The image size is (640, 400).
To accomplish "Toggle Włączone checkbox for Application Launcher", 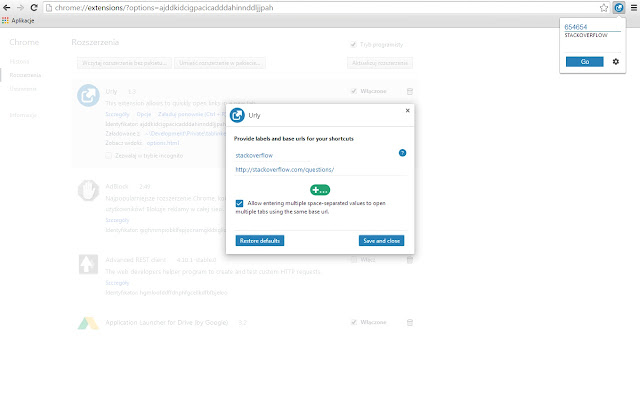I will pyautogui.click(x=354, y=322).
